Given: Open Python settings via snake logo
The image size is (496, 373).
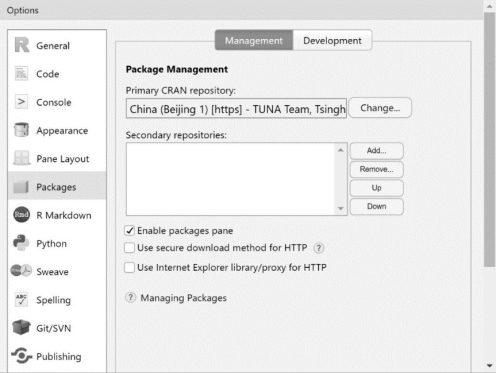Looking at the screenshot, I should 21,243.
